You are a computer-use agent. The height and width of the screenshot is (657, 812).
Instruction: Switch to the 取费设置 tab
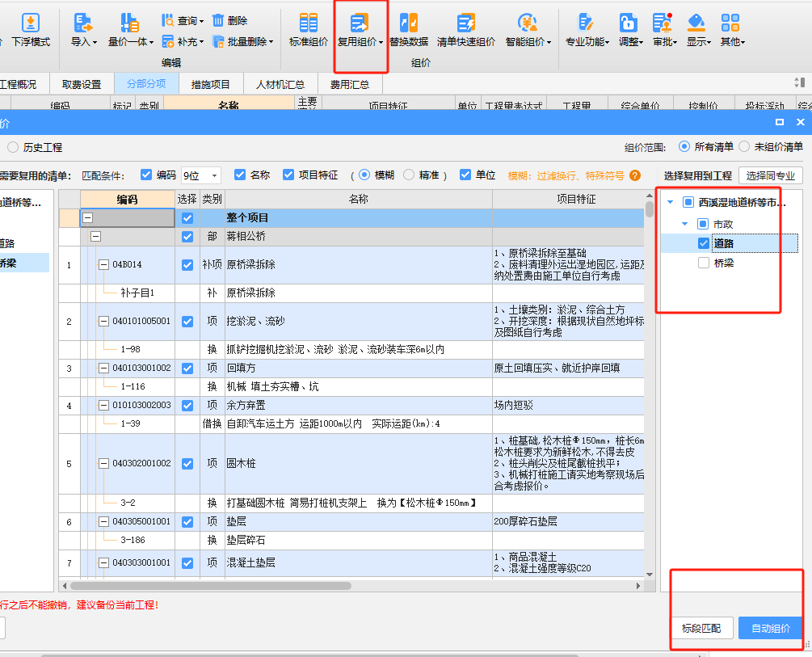click(x=82, y=84)
